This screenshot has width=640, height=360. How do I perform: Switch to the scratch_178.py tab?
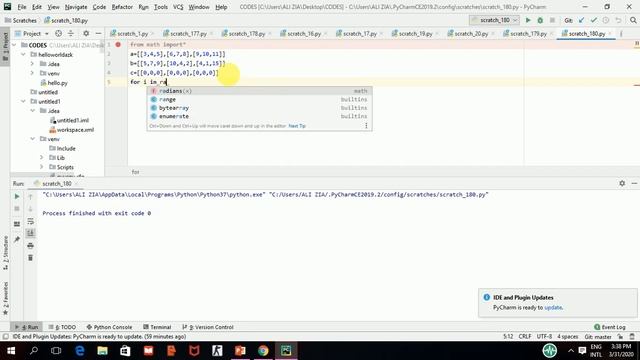[247, 33]
